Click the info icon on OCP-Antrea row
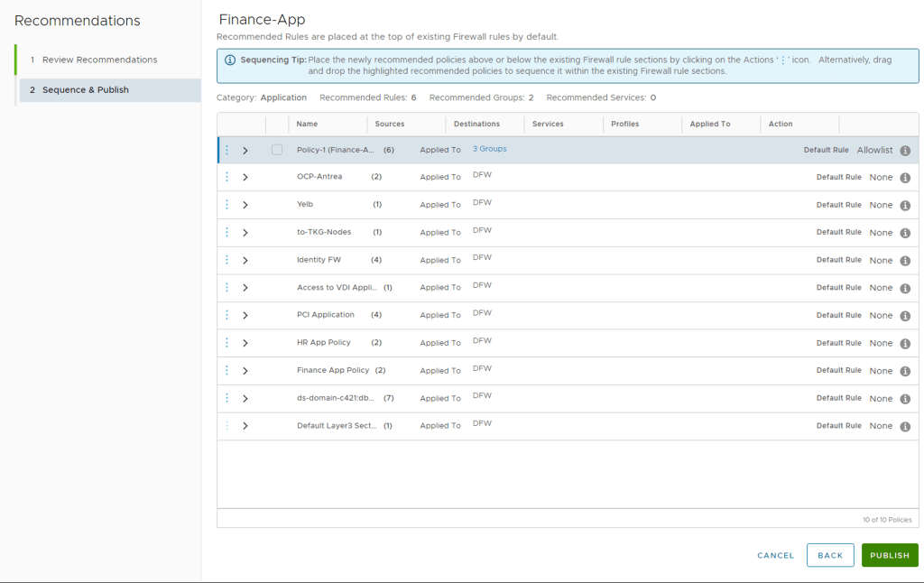Image resolution: width=924 pixels, height=583 pixels. 905,178
